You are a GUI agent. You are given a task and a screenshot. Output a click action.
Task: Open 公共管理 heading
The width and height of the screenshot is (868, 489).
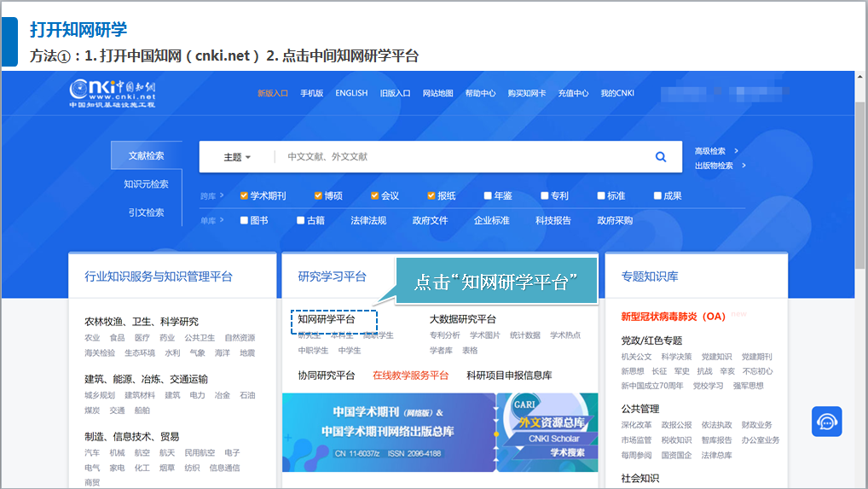(640, 409)
